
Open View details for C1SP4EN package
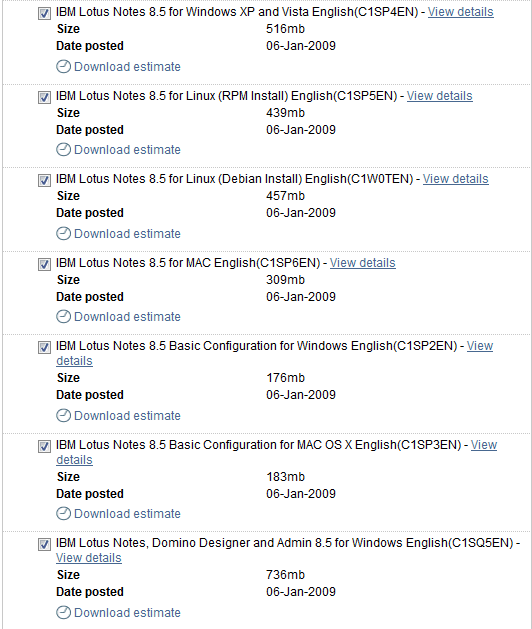[461, 12]
